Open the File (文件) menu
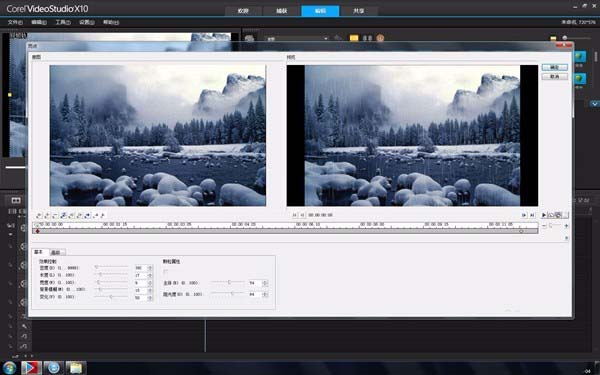 click(x=15, y=22)
